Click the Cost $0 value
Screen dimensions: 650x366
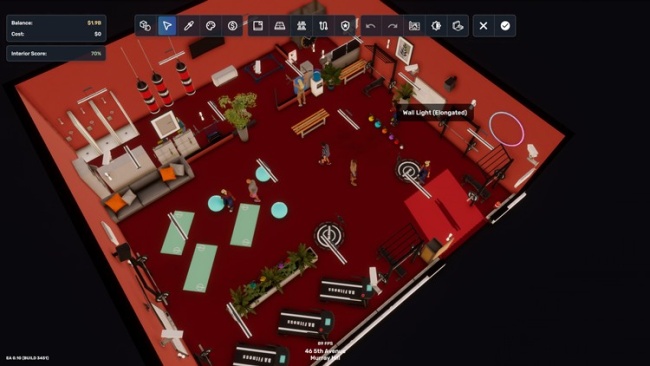98,34
